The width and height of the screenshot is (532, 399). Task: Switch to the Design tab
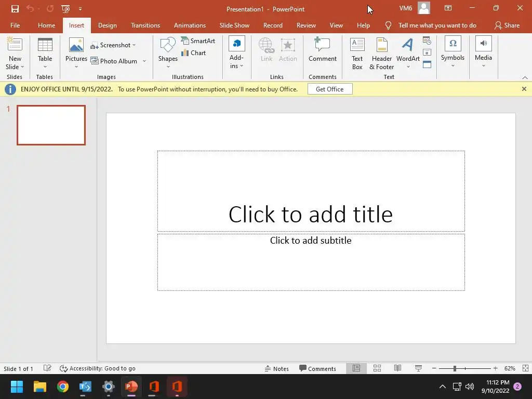click(107, 25)
